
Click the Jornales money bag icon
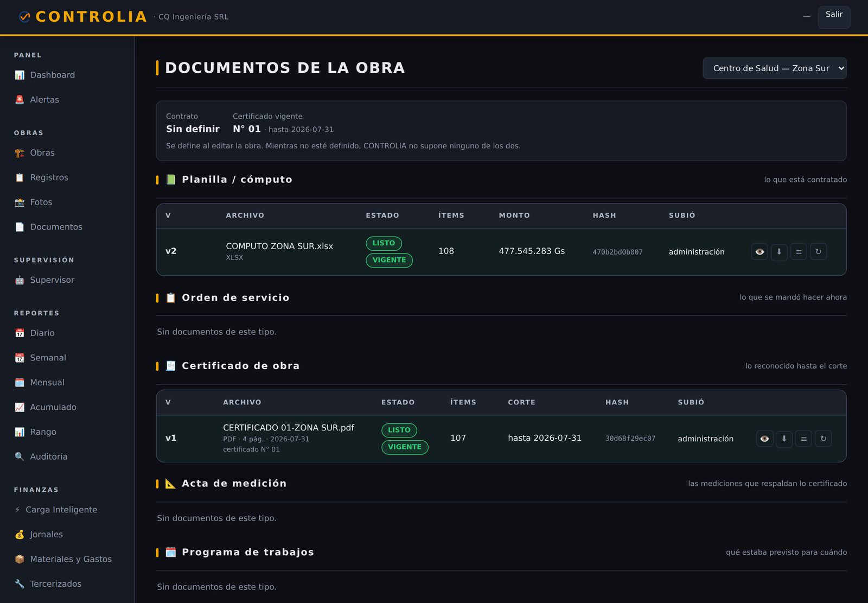tap(20, 535)
